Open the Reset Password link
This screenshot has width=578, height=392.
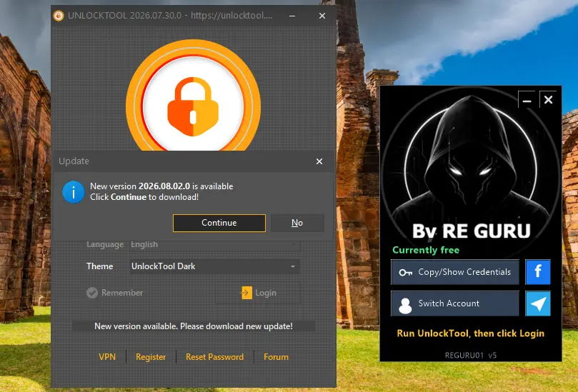coord(214,357)
